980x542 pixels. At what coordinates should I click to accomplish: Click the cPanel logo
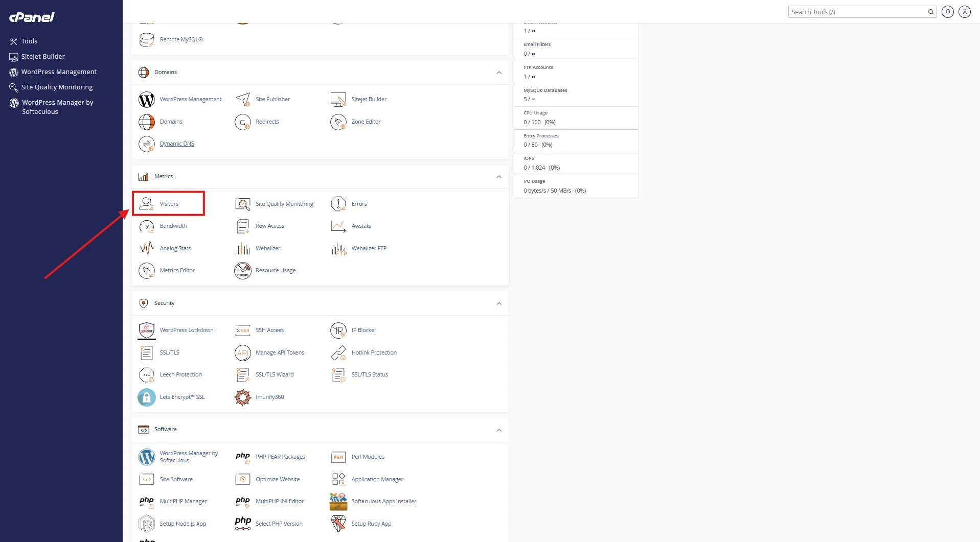pos(32,17)
